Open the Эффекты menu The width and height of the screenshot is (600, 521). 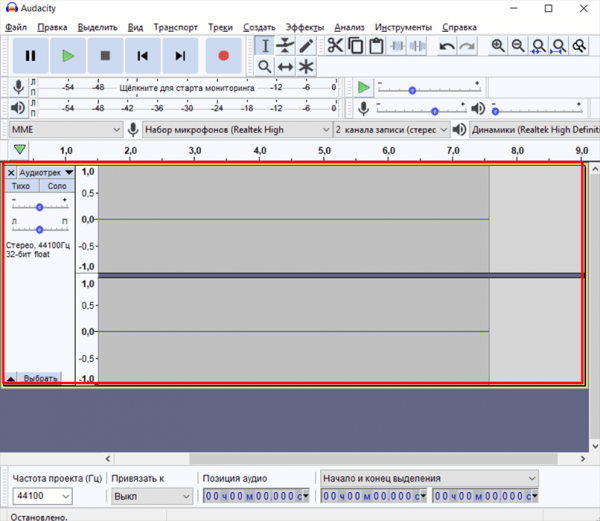pos(305,27)
